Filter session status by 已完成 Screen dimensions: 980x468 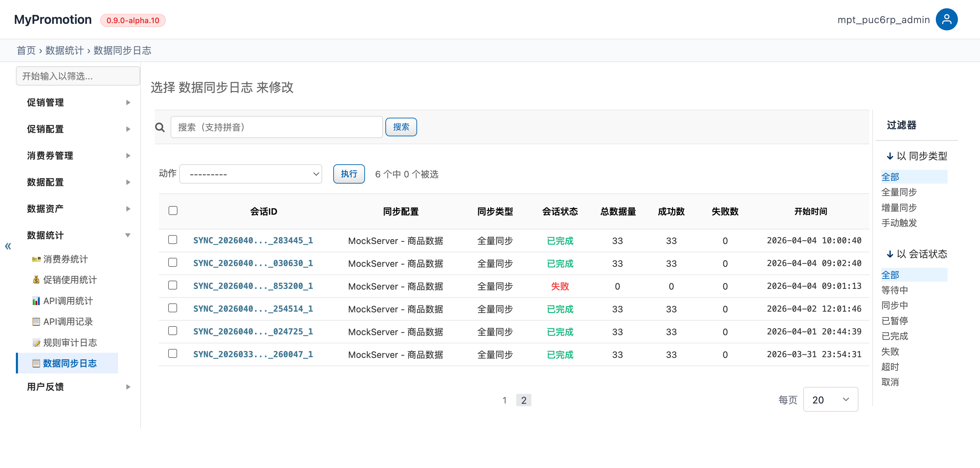coord(894,337)
